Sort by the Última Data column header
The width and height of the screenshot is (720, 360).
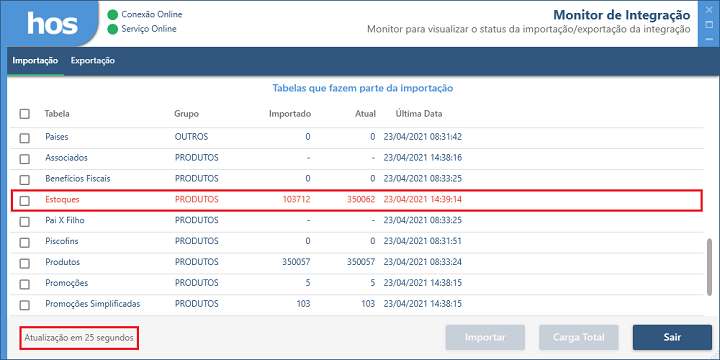419,114
